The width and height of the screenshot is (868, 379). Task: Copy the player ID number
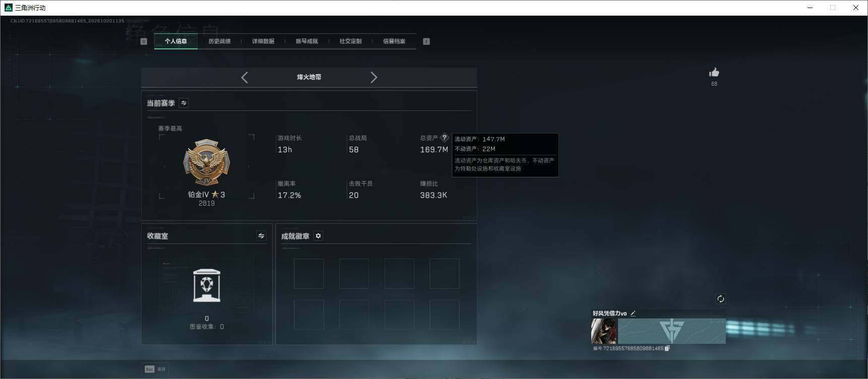pyautogui.click(x=667, y=348)
